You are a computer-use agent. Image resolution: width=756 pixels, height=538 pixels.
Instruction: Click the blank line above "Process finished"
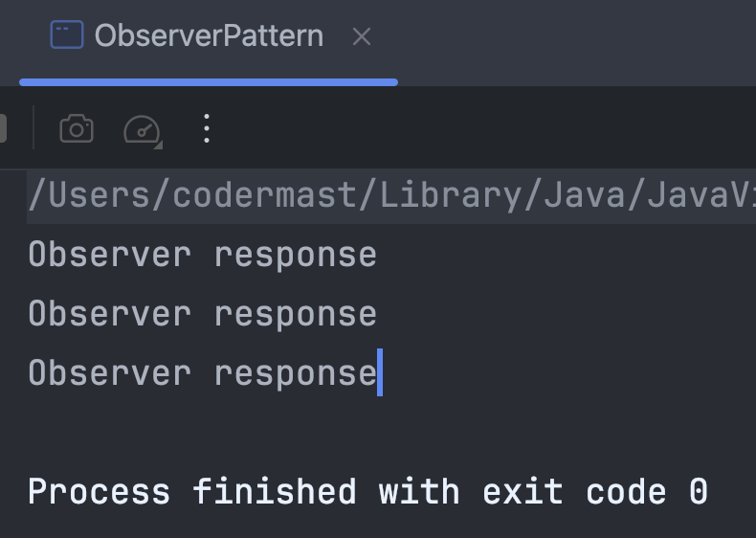(287, 433)
